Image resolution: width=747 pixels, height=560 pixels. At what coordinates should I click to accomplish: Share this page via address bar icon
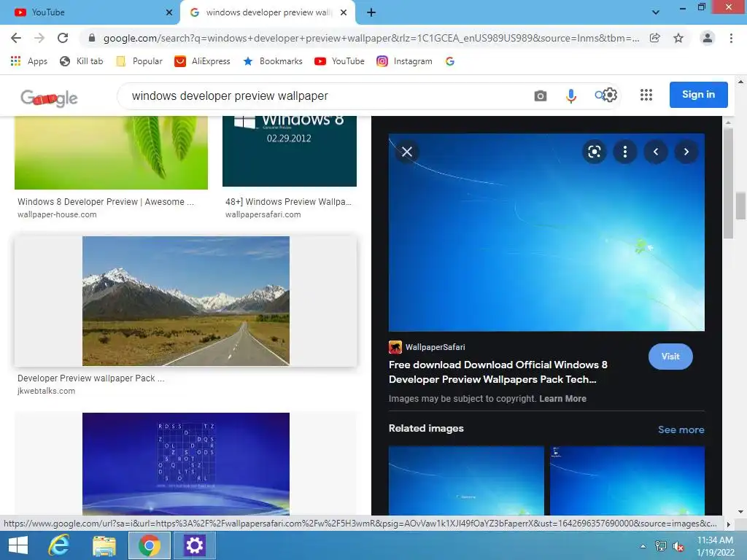click(x=655, y=38)
